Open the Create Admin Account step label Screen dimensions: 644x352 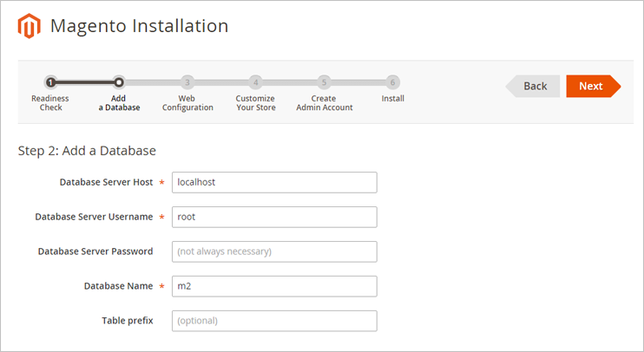[324, 103]
